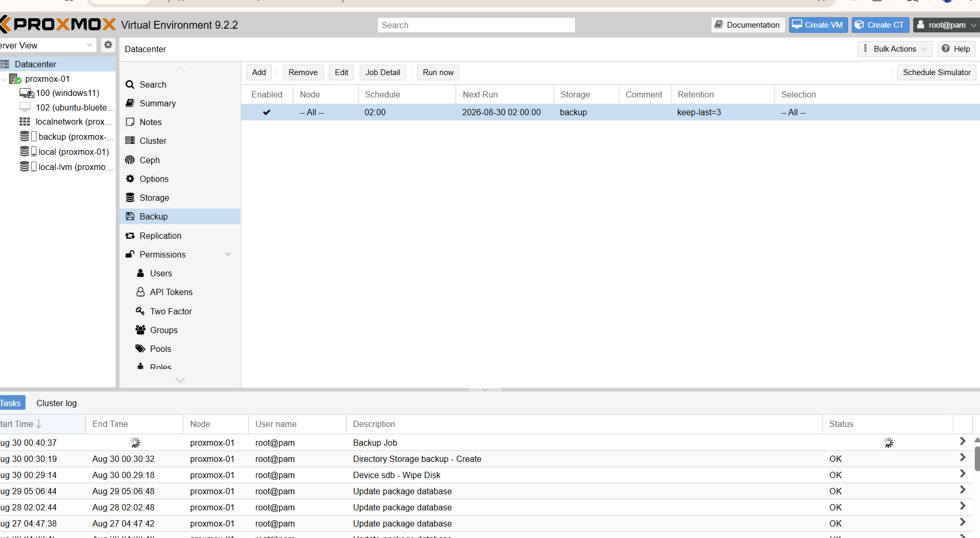Click the top Search input field
This screenshot has width=980, height=538.
(476, 25)
